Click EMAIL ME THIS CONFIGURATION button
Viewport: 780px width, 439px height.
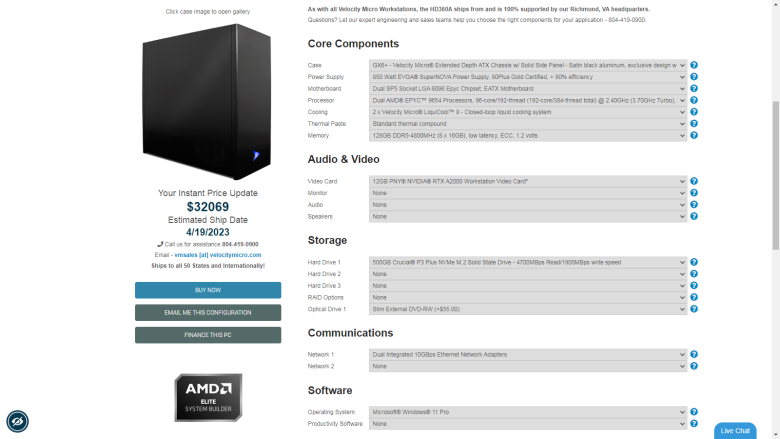[208, 313]
